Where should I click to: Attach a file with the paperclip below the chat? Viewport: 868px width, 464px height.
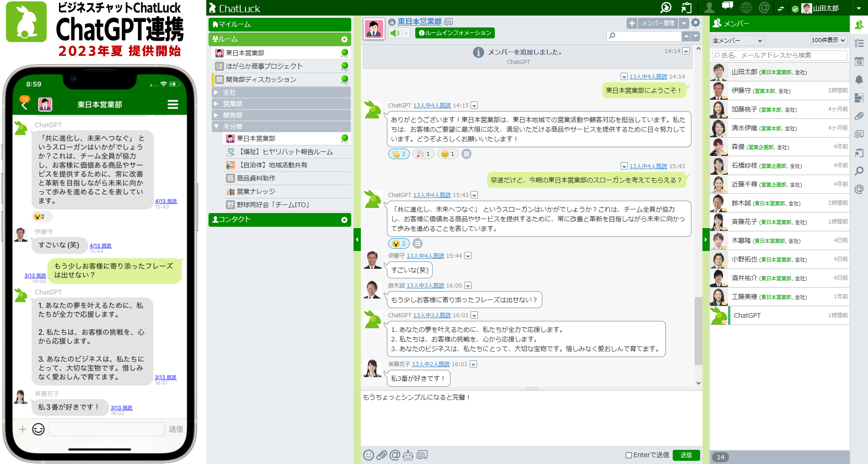click(381, 455)
